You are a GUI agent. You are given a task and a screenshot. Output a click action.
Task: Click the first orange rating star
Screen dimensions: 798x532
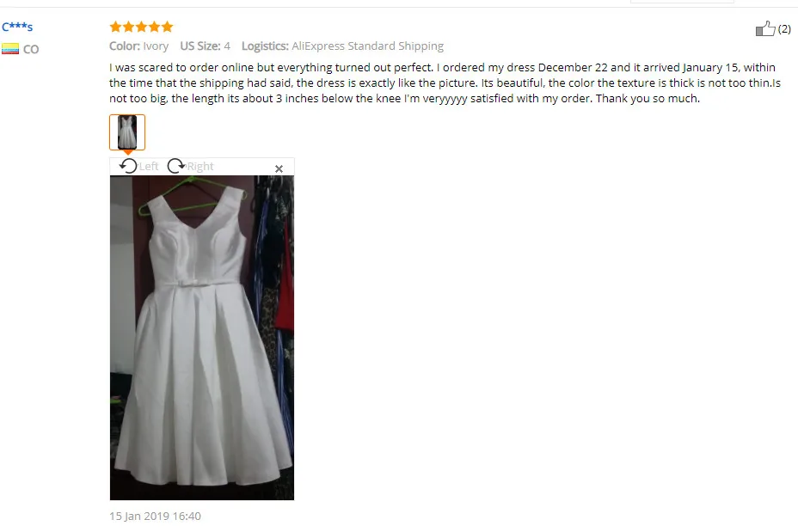115,27
